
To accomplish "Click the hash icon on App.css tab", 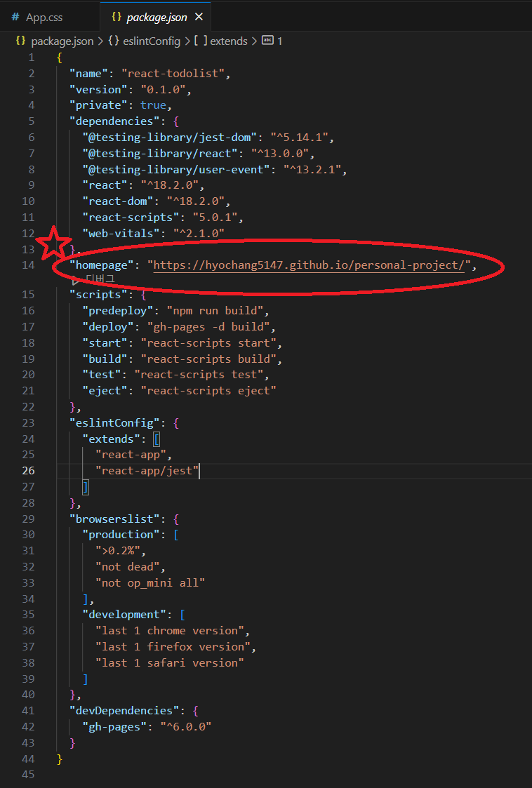I will [x=15, y=17].
